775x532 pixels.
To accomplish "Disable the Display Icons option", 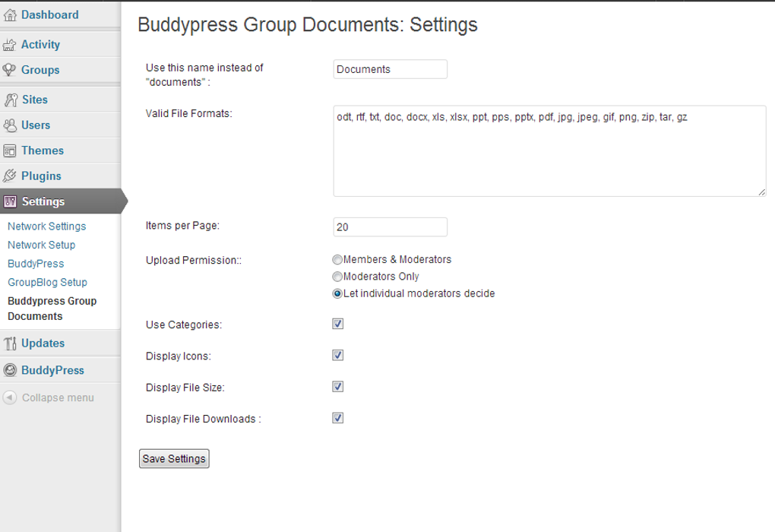I will pyautogui.click(x=337, y=354).
